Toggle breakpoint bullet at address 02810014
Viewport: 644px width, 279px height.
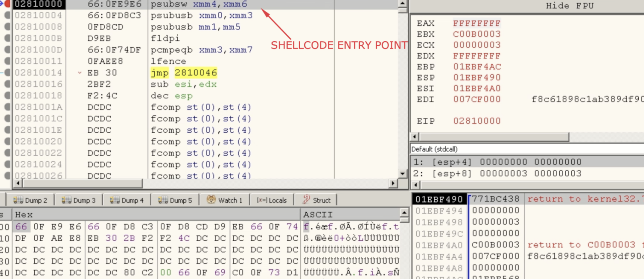pyautogui.click(x=7, y=73)
